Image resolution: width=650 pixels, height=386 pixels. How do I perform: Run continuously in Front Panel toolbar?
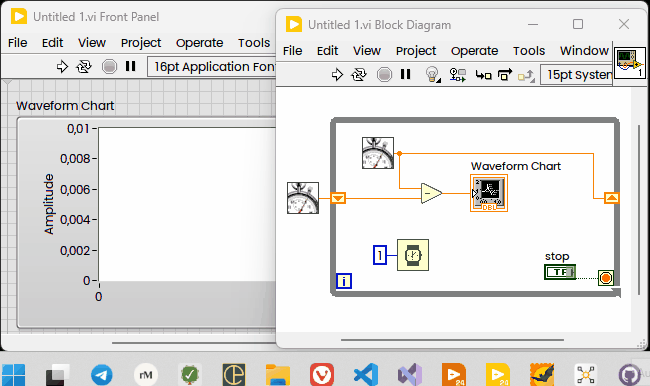click(84, 66)
